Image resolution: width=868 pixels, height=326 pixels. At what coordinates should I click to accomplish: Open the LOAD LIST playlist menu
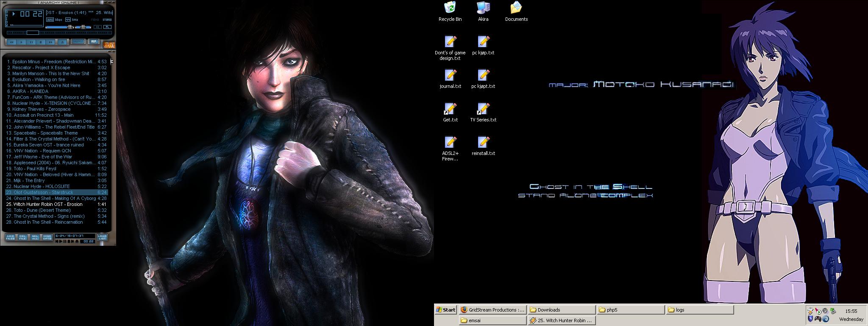point(102,237)
